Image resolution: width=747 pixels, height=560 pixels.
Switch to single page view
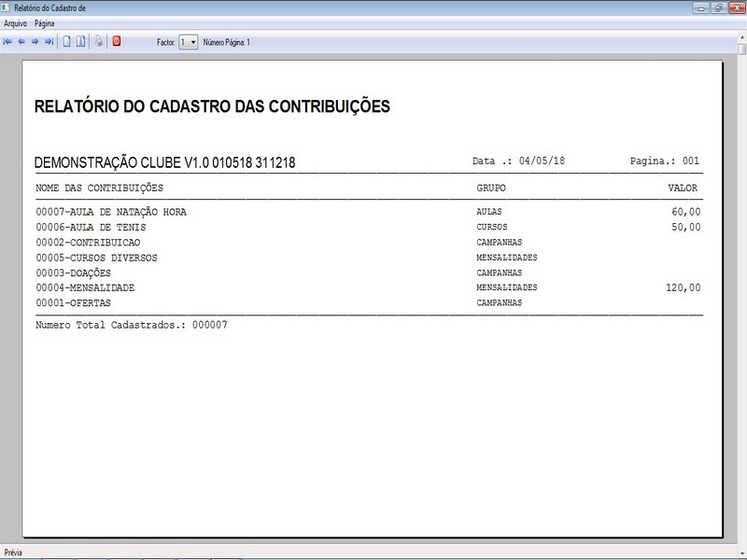click(x=67, y=42)
